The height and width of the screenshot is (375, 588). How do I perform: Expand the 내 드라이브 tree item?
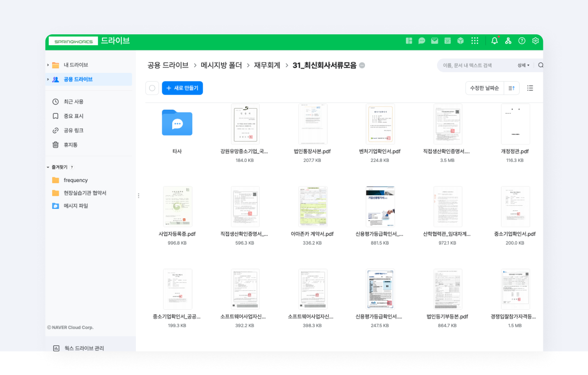click(x=48, y=65)
